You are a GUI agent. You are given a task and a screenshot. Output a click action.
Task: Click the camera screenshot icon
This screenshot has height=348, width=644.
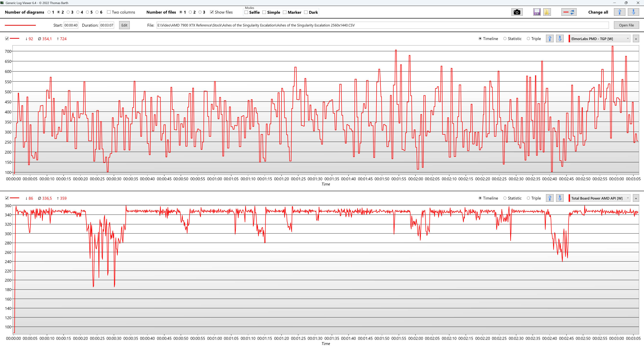coord(517,12)
